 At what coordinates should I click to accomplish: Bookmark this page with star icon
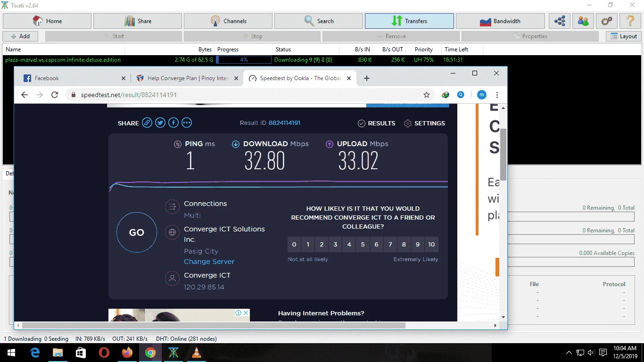[x=427, y=95]
